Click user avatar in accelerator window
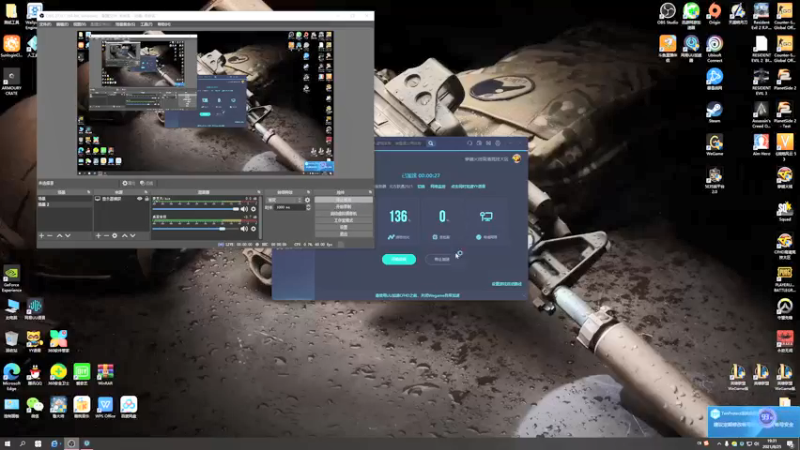The image size is (800, 450). [x=516, y=159]
